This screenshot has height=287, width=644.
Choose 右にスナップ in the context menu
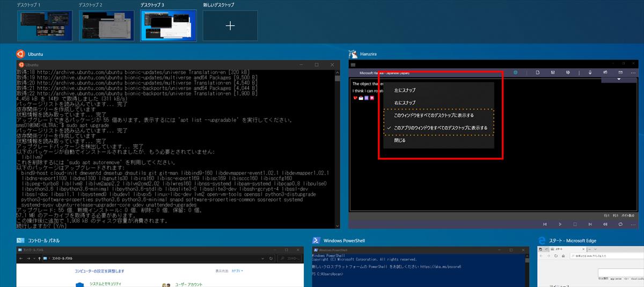tap(405, 102)
